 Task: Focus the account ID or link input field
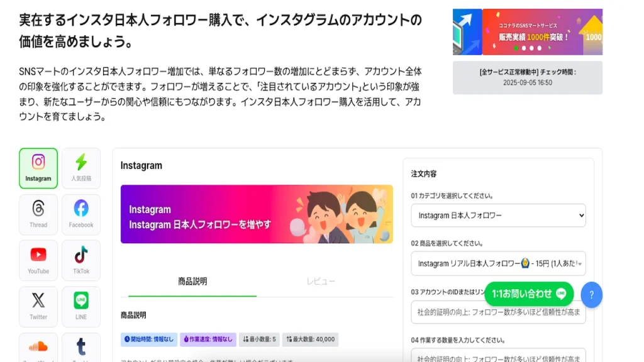pos(498,312)
